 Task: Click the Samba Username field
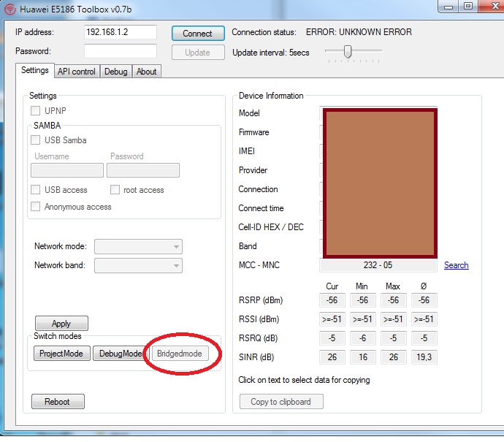(67, 170)
